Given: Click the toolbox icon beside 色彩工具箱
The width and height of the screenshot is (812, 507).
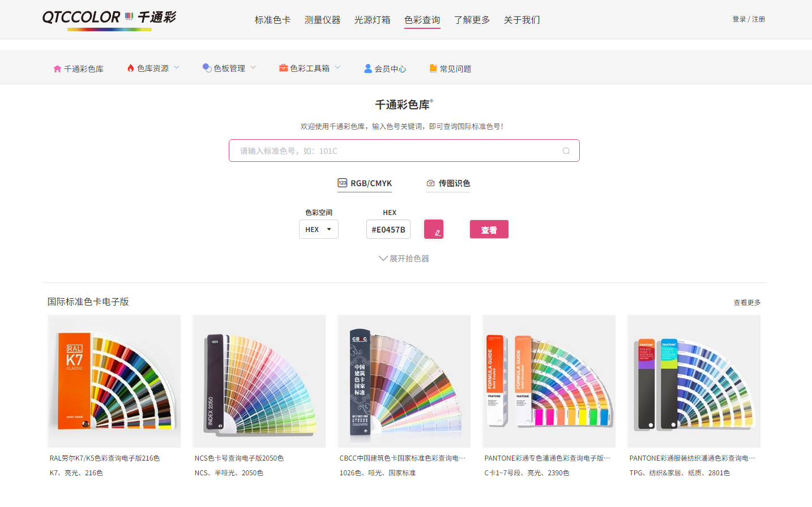Looking at the screenshot, I should pos(284,68).
